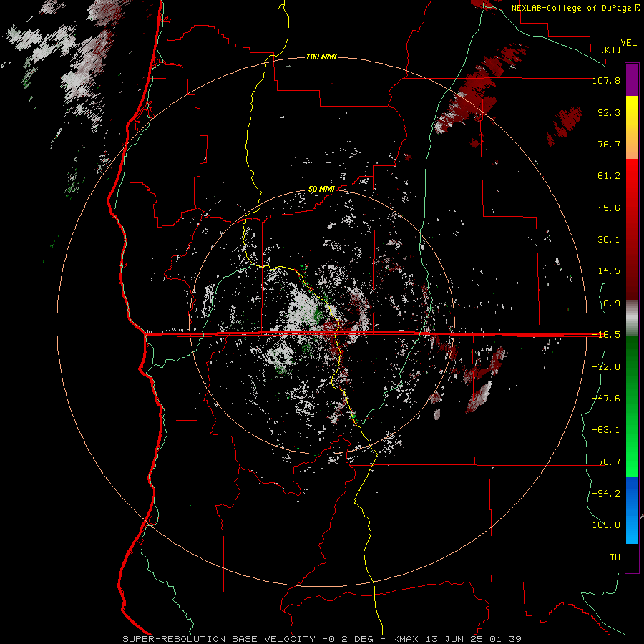Click the 13 JUN 25 01:39 timestamp
The image size is (644, 644).
click(x=472, y=639)
